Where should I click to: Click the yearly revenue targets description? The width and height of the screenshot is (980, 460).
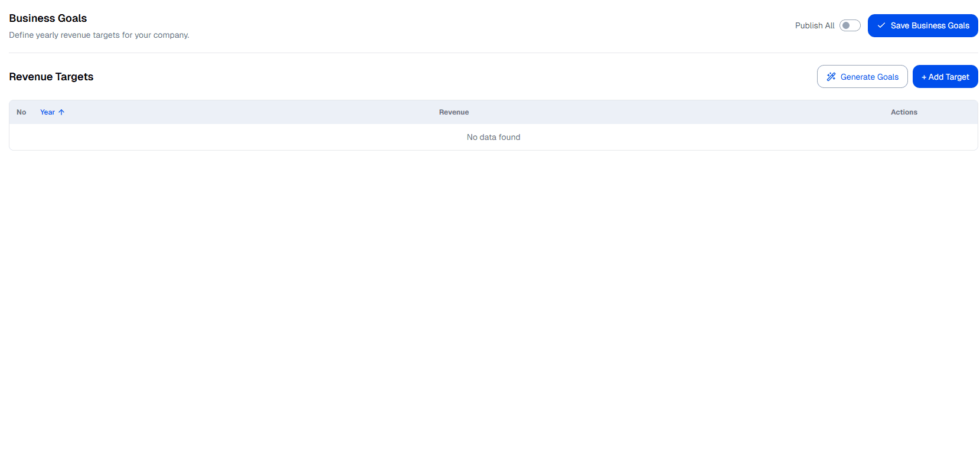pos(99,35)
